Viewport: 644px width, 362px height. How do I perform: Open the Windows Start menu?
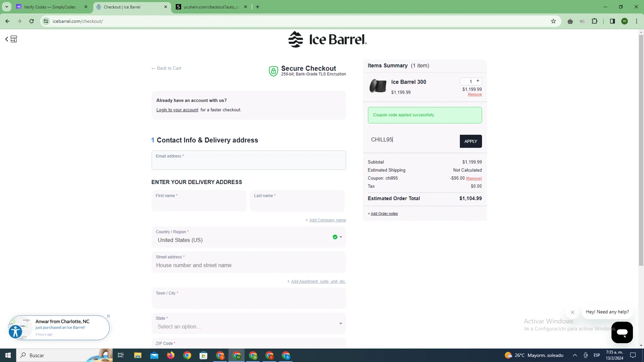(x=8, y=355)
